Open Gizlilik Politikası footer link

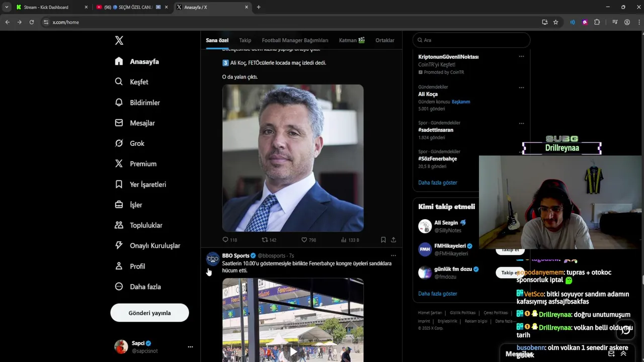[462, 313]
